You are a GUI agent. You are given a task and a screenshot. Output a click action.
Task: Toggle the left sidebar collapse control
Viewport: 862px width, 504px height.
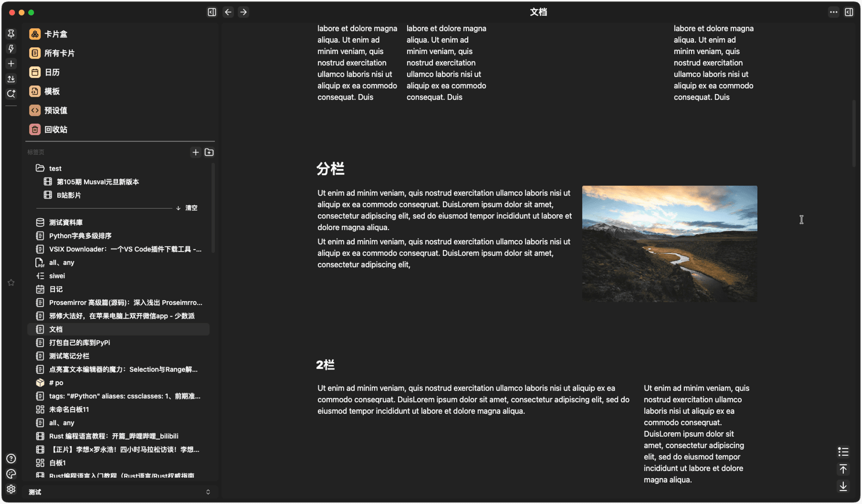[x=211, y=12]
